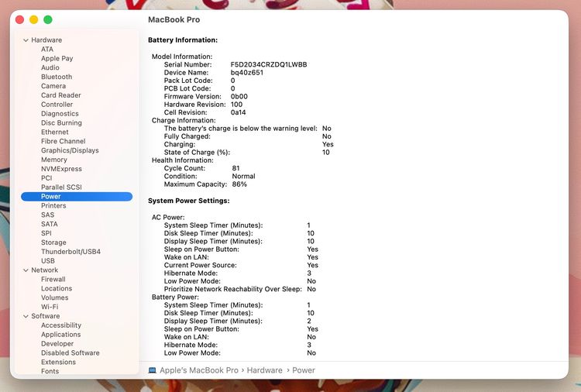Click the Battery Power subsection label
The width and height of the screenshot is (581, 392).
[175, 297]
